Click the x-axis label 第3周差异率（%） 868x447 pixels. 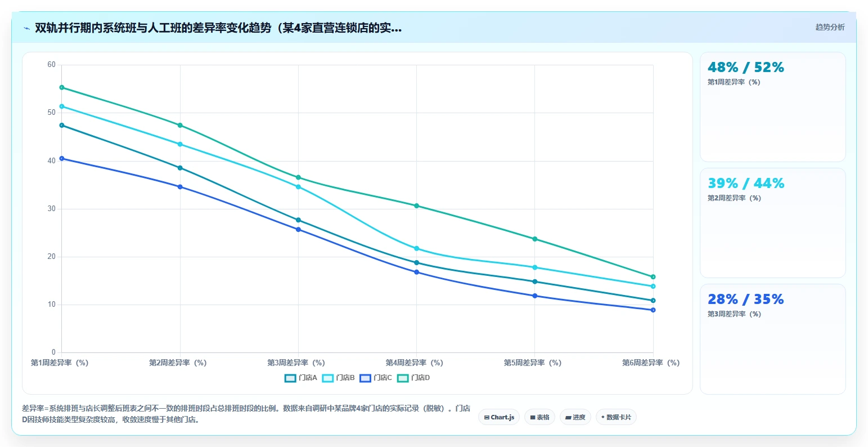296,363
